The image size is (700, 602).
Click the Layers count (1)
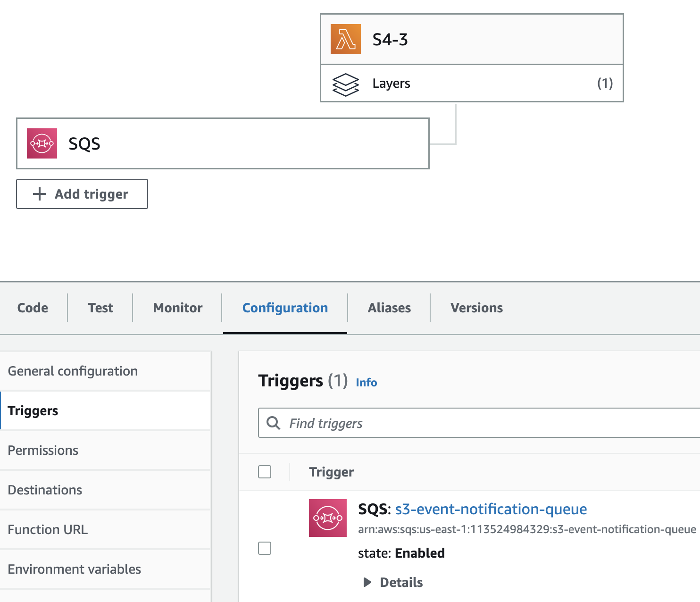(605, 83)
